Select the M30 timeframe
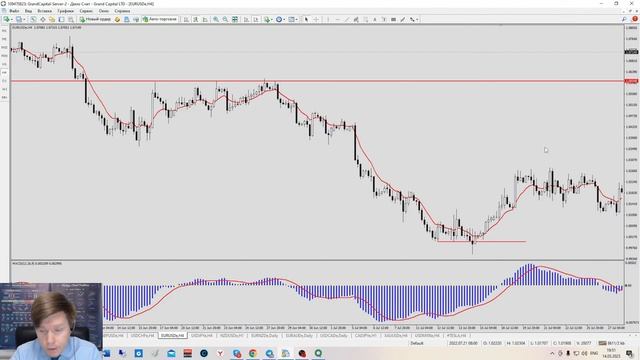 [4, 56]
